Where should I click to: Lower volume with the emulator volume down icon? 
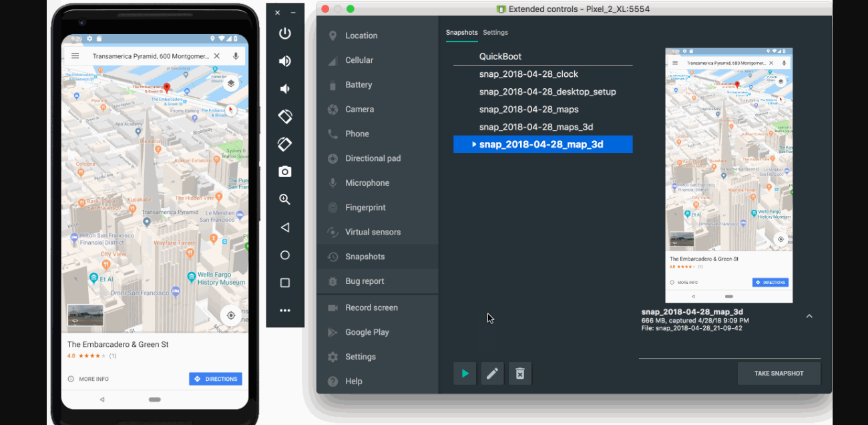click(285, 89)
